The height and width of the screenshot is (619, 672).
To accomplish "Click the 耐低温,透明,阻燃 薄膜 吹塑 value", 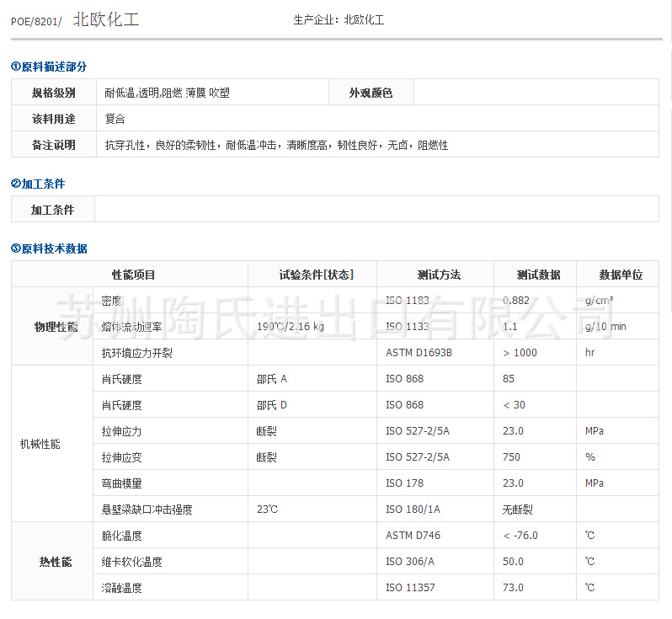I will 167,93.
